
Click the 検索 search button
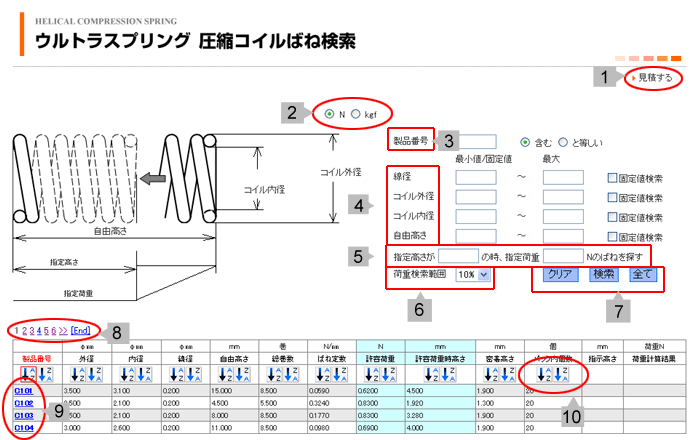click(x=604, y=274)
